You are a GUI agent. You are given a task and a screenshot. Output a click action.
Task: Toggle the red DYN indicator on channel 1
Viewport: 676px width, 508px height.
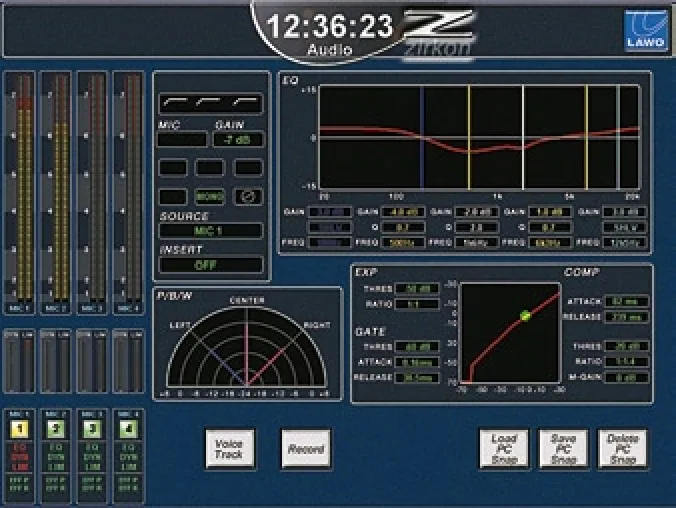click(x=19, y=457)
